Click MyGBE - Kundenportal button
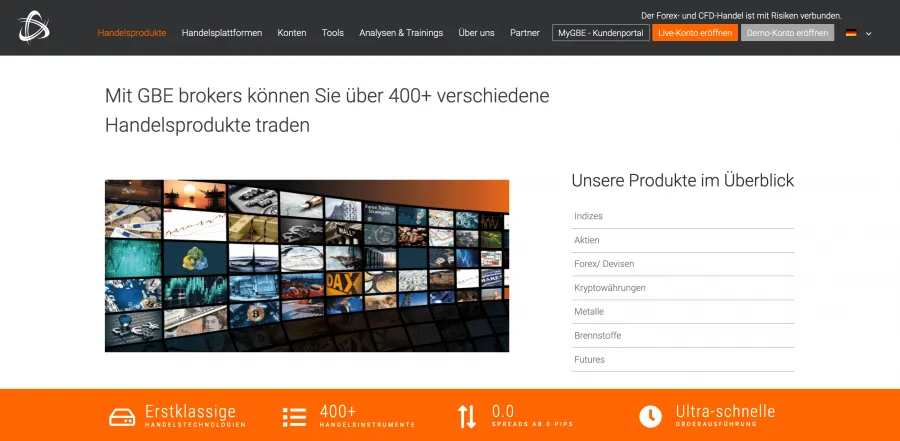Image resolution: width=900 pixels, height=441 pixels. (x=601, y=33)
